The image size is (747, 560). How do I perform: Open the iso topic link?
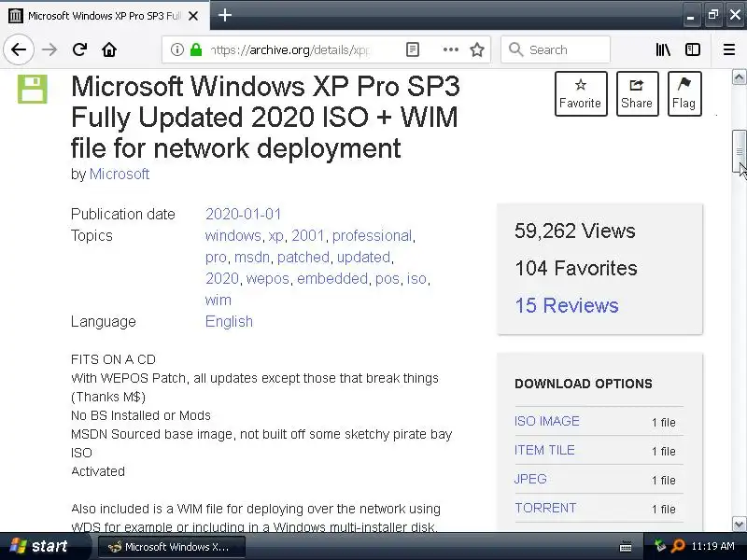pos(416,278)
